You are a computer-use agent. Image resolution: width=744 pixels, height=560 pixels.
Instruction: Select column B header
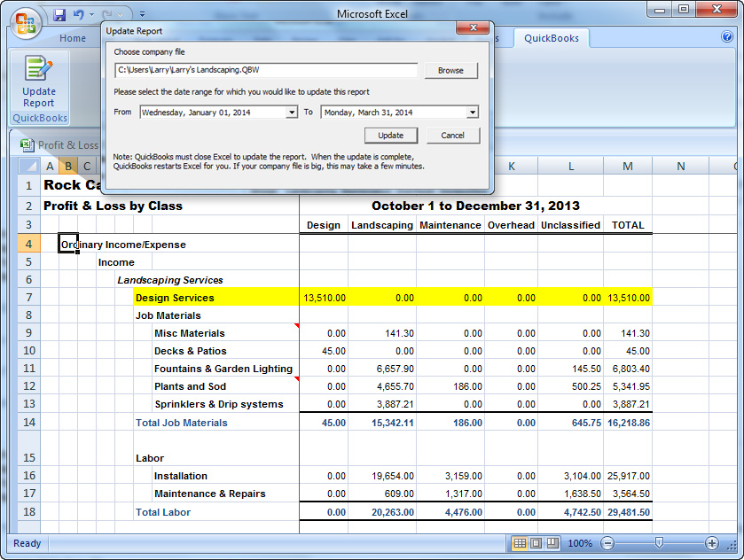pos(68,167)
